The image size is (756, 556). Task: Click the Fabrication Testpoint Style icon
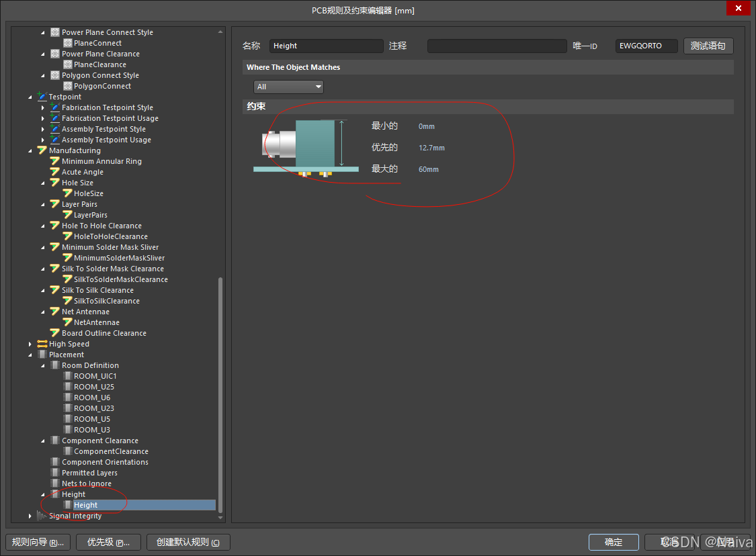[55, 107]
